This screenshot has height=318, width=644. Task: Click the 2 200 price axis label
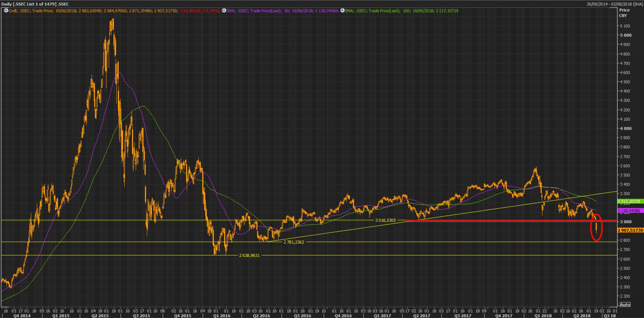(625, 296)
